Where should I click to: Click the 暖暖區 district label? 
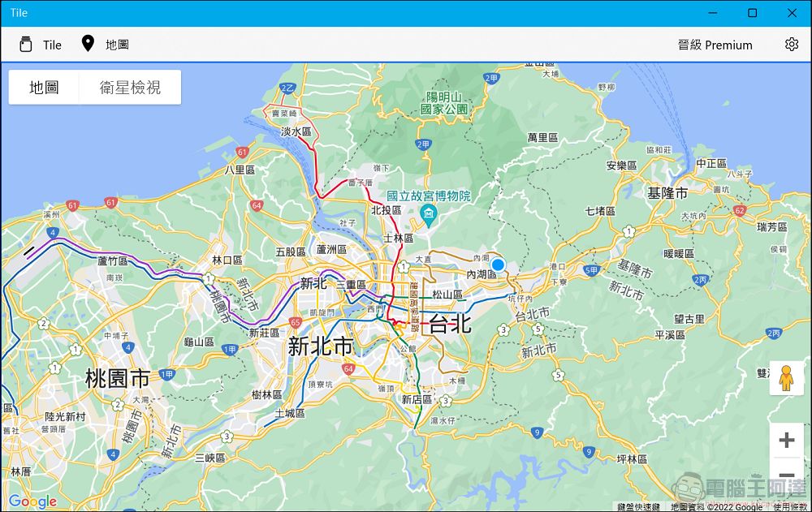pos(679,254)
